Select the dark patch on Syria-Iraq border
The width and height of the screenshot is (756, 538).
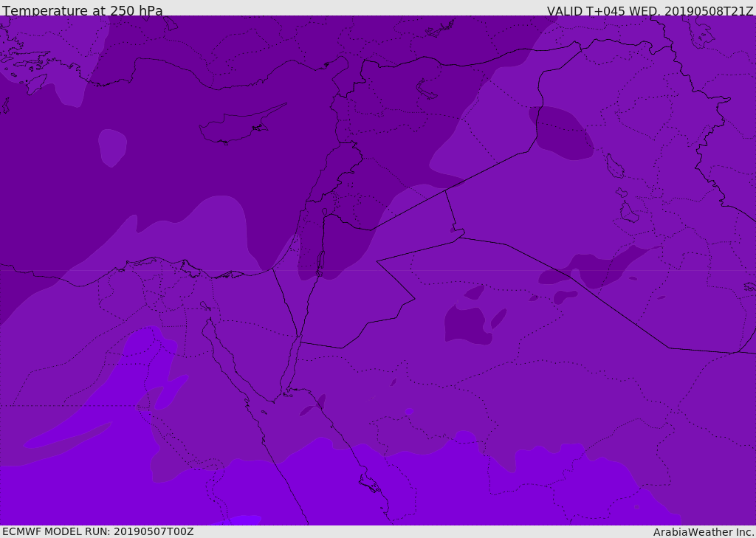[563, 133]
